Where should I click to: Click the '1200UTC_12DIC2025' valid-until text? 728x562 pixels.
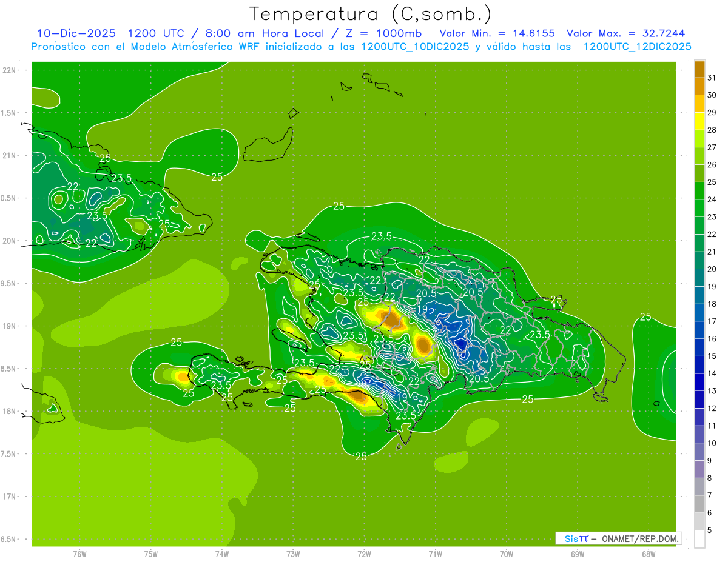point(637,47)
